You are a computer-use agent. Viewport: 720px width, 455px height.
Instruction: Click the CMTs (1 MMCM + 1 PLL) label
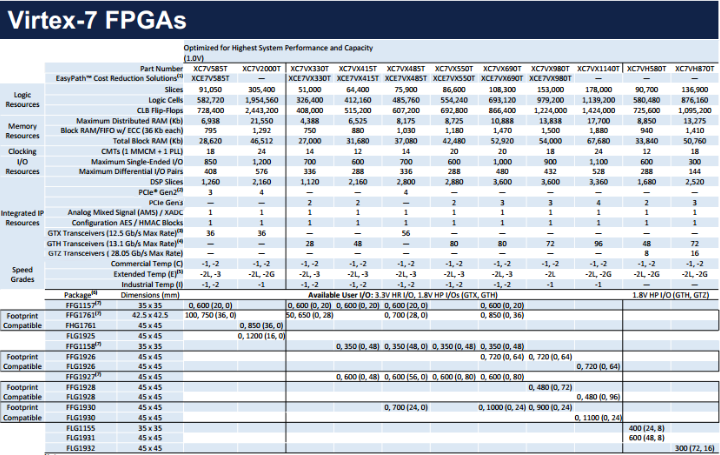(142, 151)
